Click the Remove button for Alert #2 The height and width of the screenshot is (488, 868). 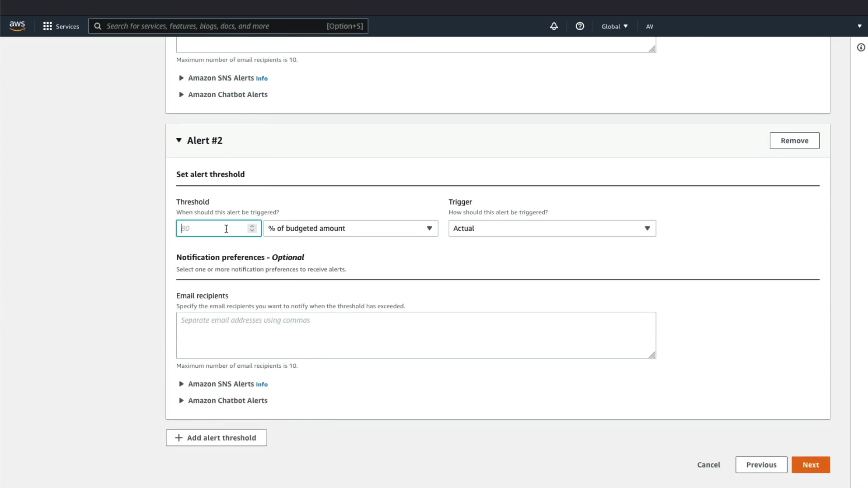point(794,141)
